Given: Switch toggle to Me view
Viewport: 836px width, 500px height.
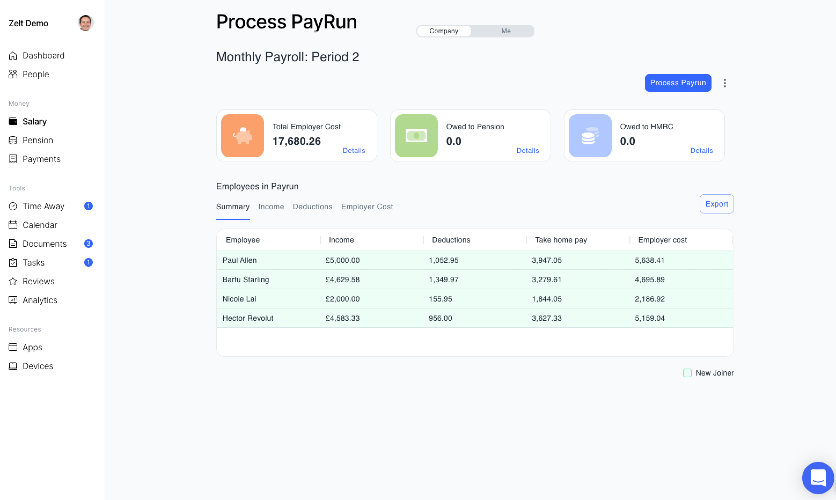Looking at the screenshot, I should tap(505, 31).
